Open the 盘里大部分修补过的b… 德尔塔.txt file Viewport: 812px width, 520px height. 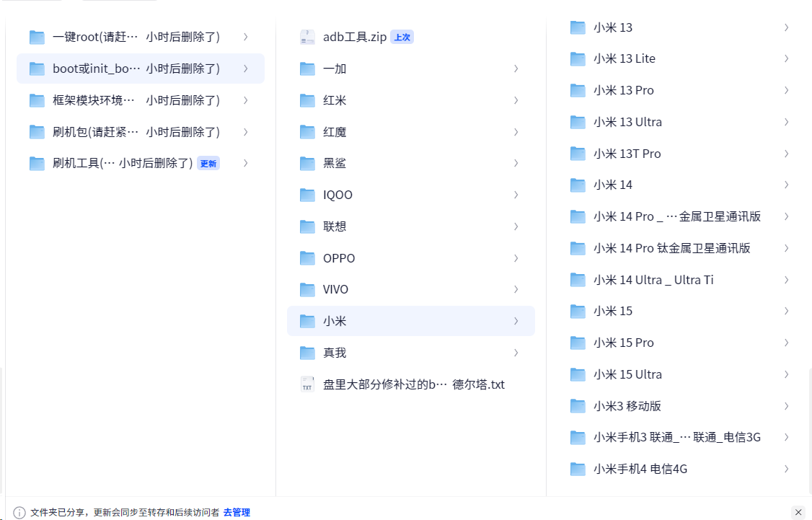pos(414,384)
